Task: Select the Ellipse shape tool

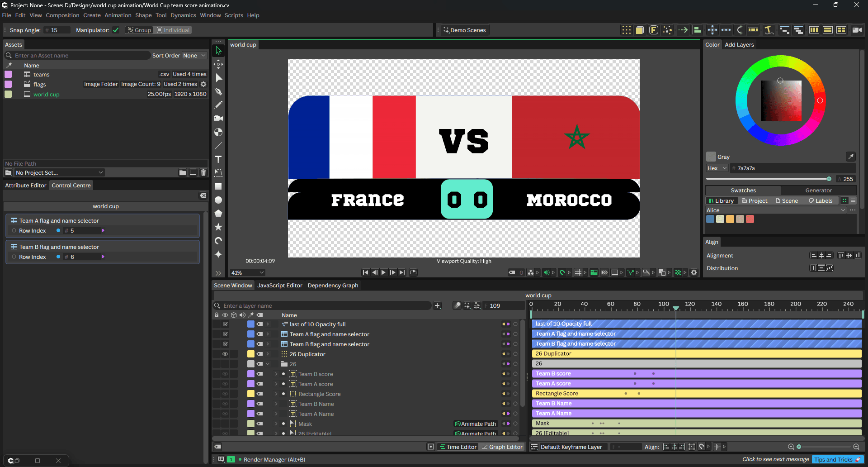Action: click(x=218, y=200)
